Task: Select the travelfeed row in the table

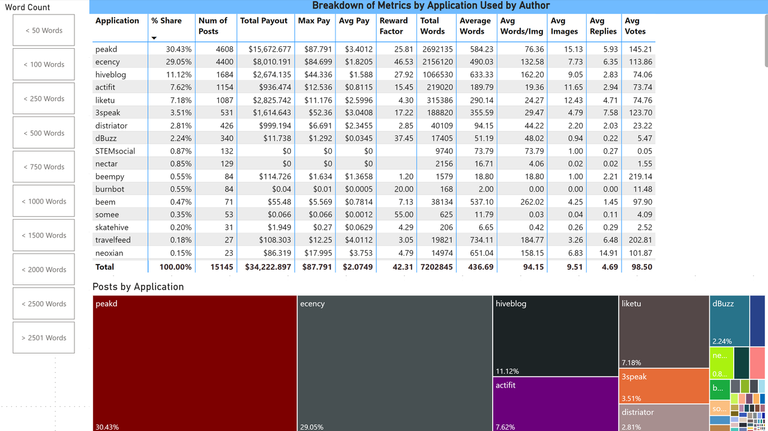Action: coord(374,240)
